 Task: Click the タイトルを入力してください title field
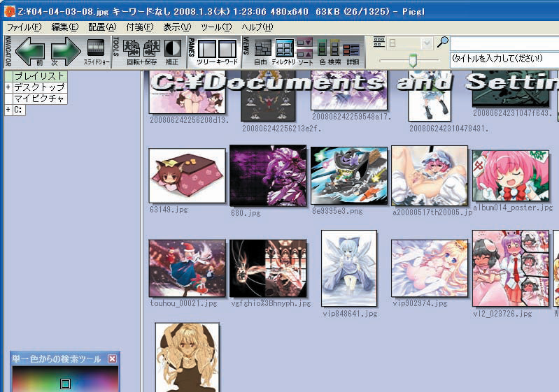pyautogui.click(x=504, y=59)
